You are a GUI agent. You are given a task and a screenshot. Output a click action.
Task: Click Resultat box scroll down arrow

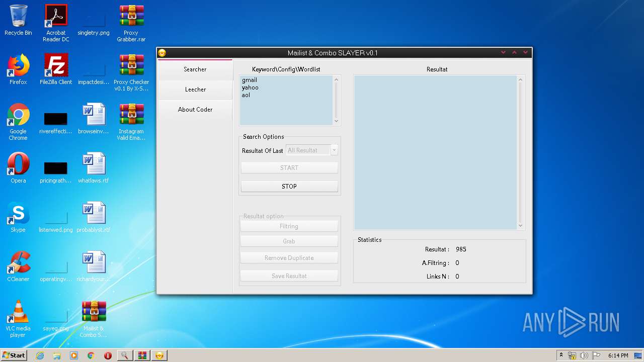point(520,226)
